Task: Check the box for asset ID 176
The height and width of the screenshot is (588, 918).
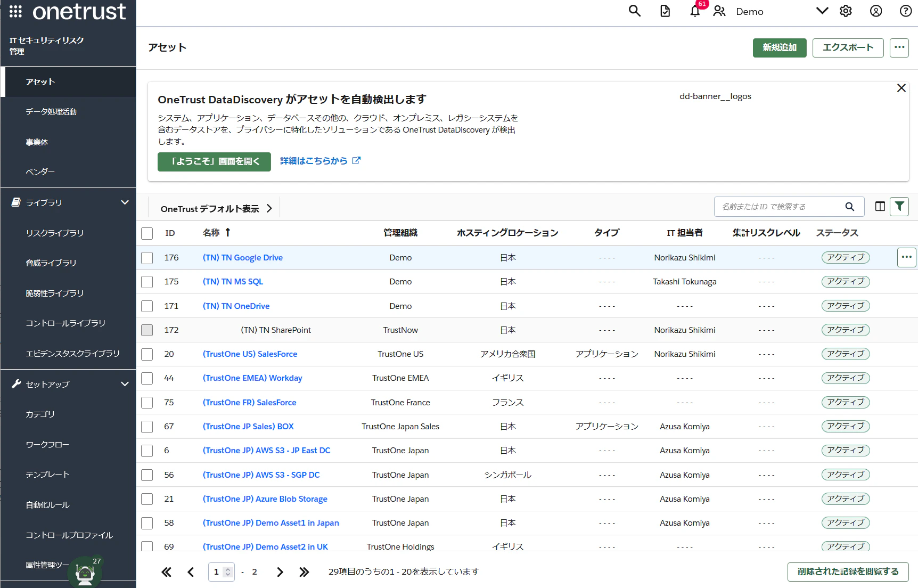Action: click(147, 258)
